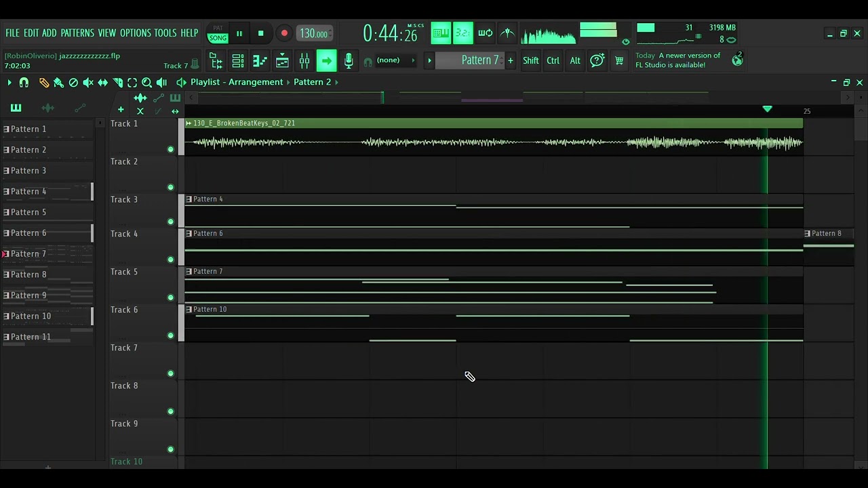
Task: Show automation clips filter in picker panel
Action: tap(80, 108)
